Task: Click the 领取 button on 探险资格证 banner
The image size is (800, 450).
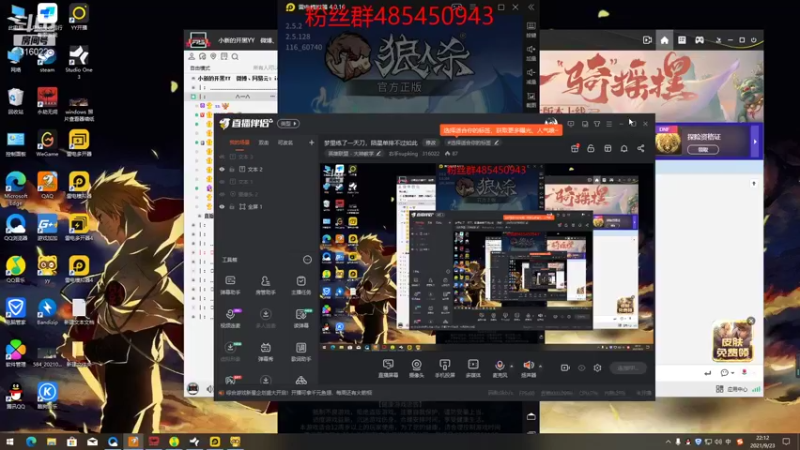Action: click(703, 149)
